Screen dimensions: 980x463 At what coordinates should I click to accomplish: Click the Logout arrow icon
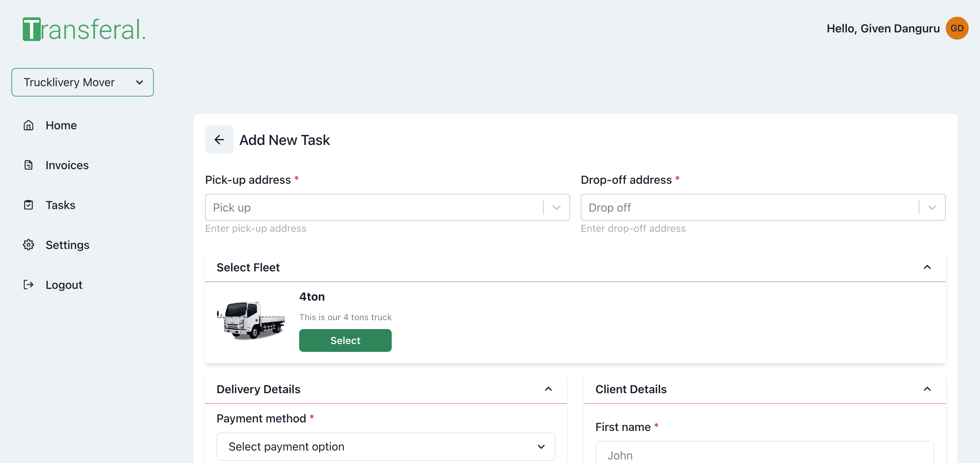(x=28, y=285)
